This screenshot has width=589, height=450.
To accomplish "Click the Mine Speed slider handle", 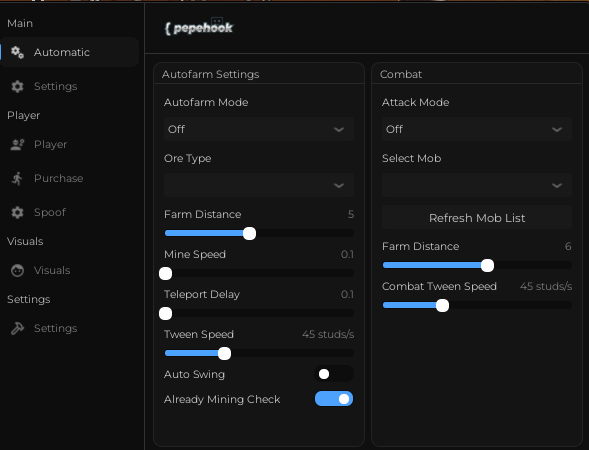I will pyautogui.click(x=165, y=273).
